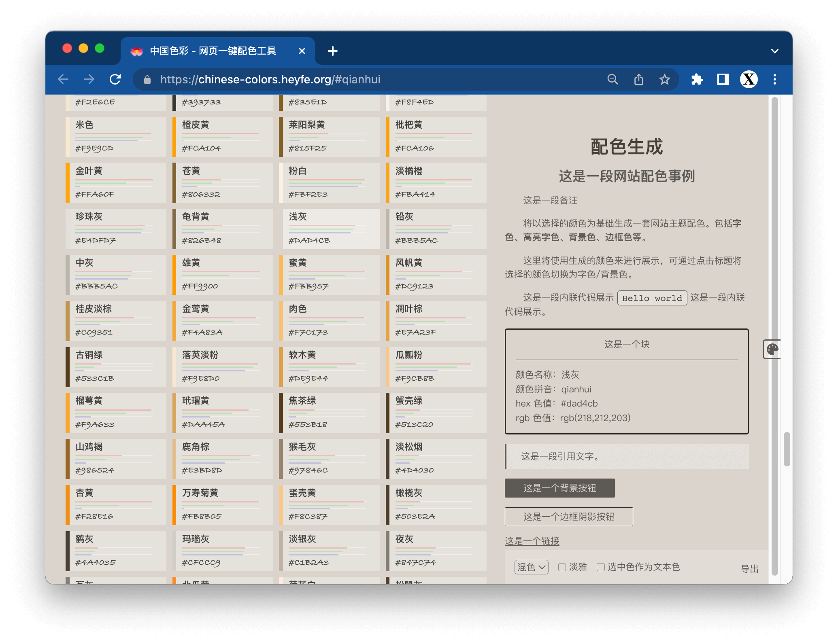Select the 浅灰 #DAD4CB color card

[330, 229]
